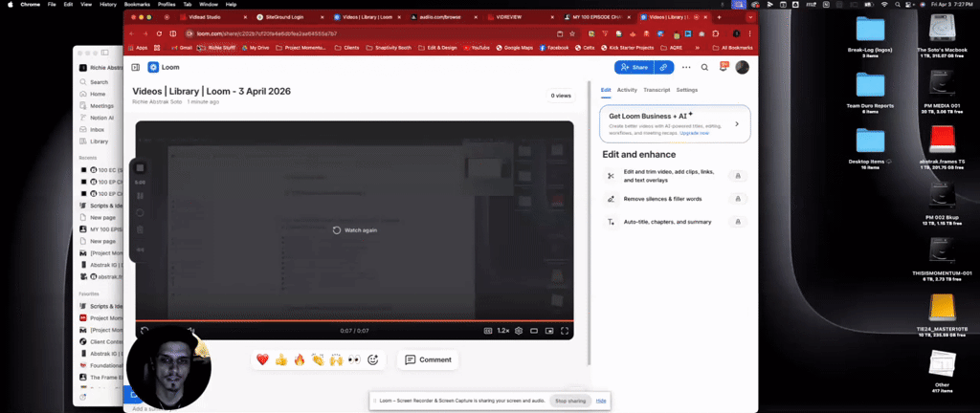Click lock badge beside Auto-title, chapters

pyautogui.click(x=738, y=222)
